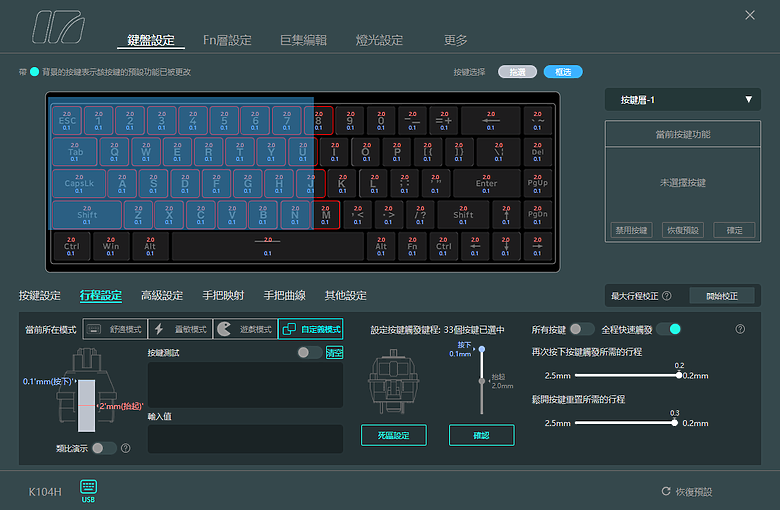Viewport: 780px width, 510px height.
Task: Switch to gamepad curve sub-tab
Action: (285, 296)
